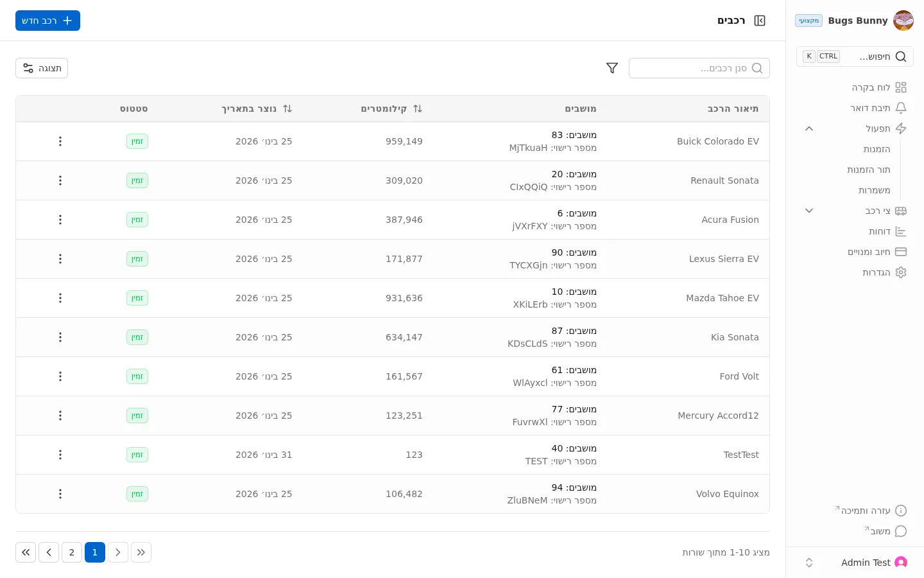Click the 171,877 kilometers value
924x578 pixels.
[404, 259]
